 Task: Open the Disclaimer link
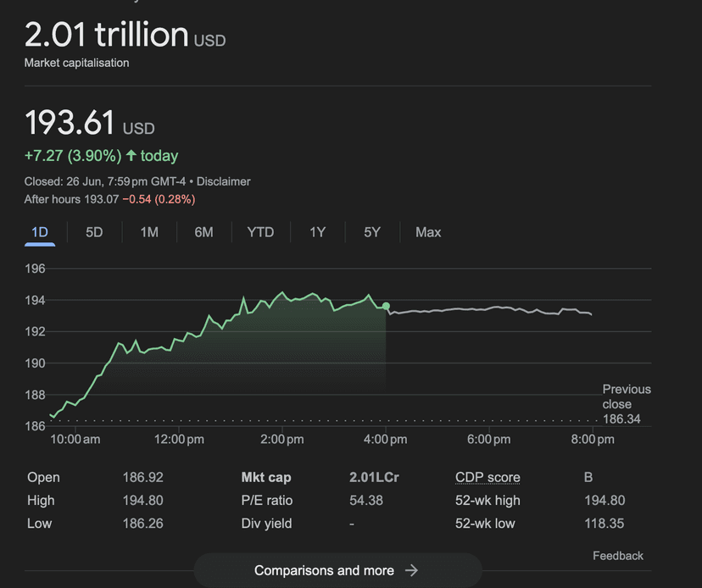[x=223, y=181]
